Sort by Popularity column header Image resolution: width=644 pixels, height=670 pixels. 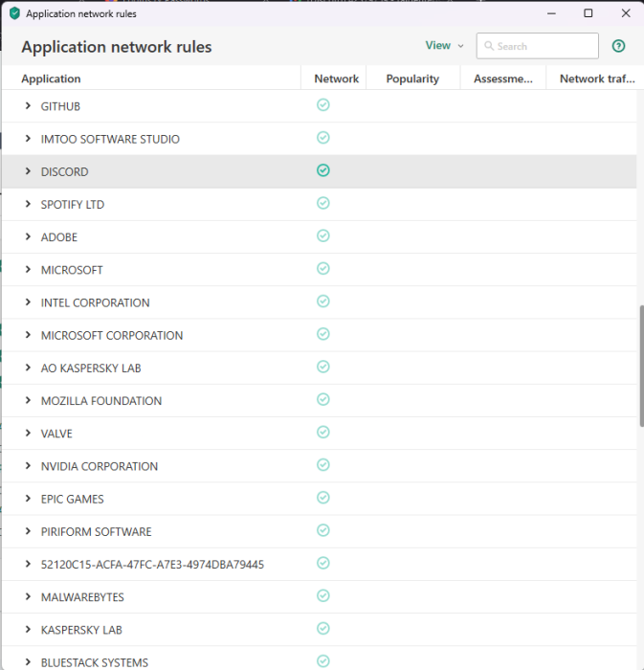pyautogui.click(x=412, y=78)
